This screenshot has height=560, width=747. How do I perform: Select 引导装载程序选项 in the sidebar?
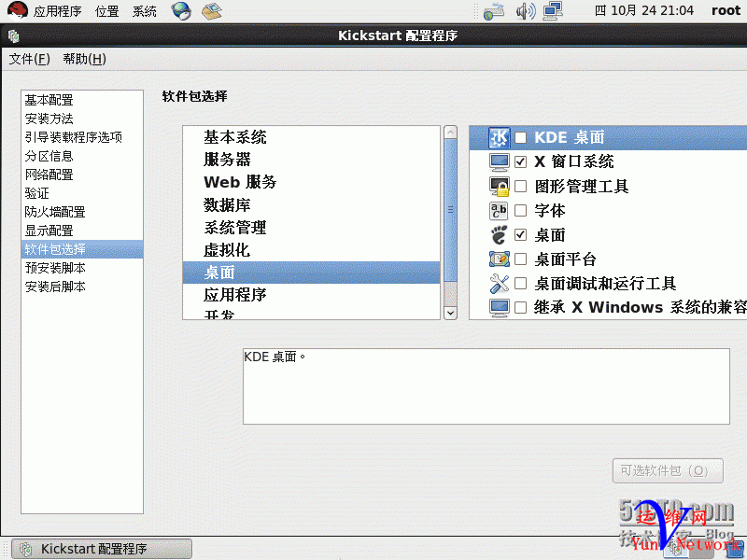[x=81, y=137]
